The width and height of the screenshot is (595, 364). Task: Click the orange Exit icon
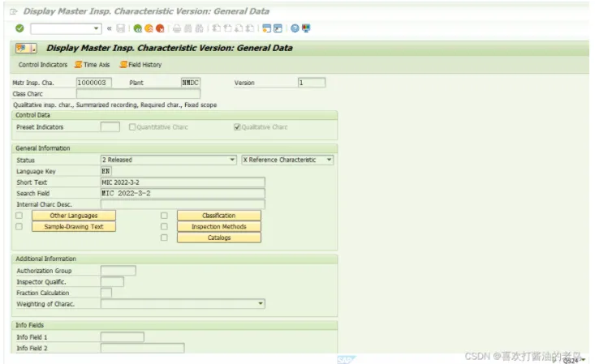click(149, 28)
